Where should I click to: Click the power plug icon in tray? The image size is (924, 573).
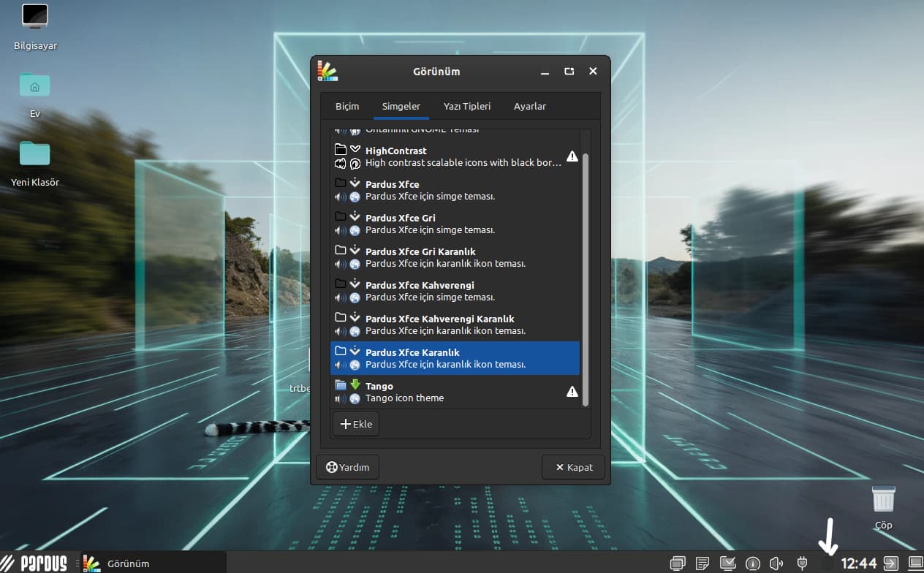tap(802, 563)
